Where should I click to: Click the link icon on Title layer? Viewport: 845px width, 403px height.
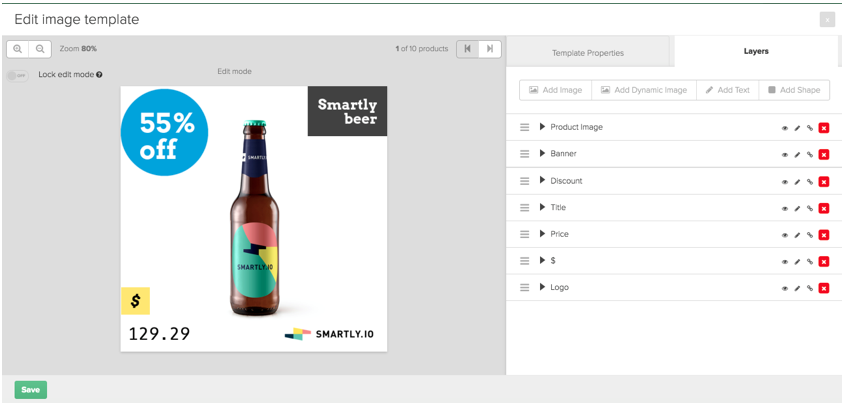coord(809,209)
